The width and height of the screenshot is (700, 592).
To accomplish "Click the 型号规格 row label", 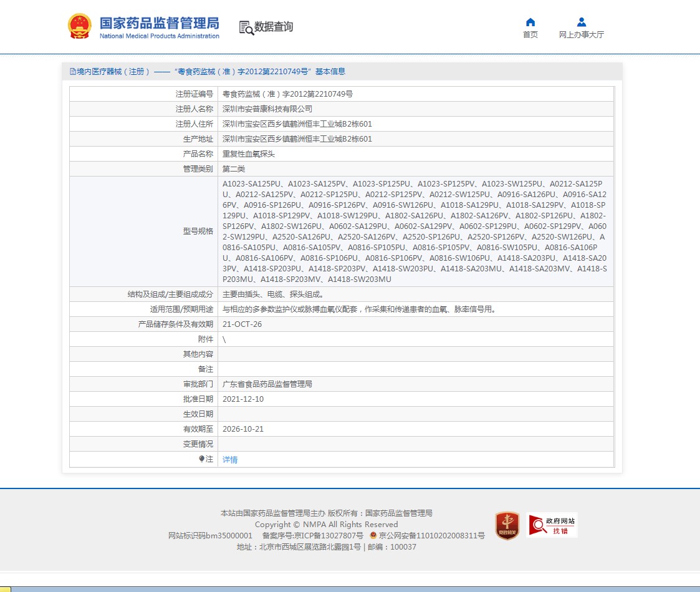I will pos(198,231).
